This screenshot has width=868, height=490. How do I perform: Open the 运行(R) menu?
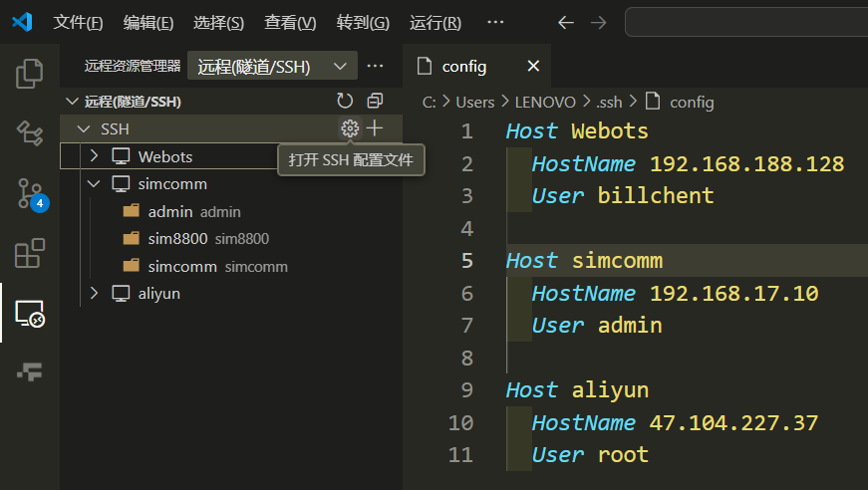[435, 23]
